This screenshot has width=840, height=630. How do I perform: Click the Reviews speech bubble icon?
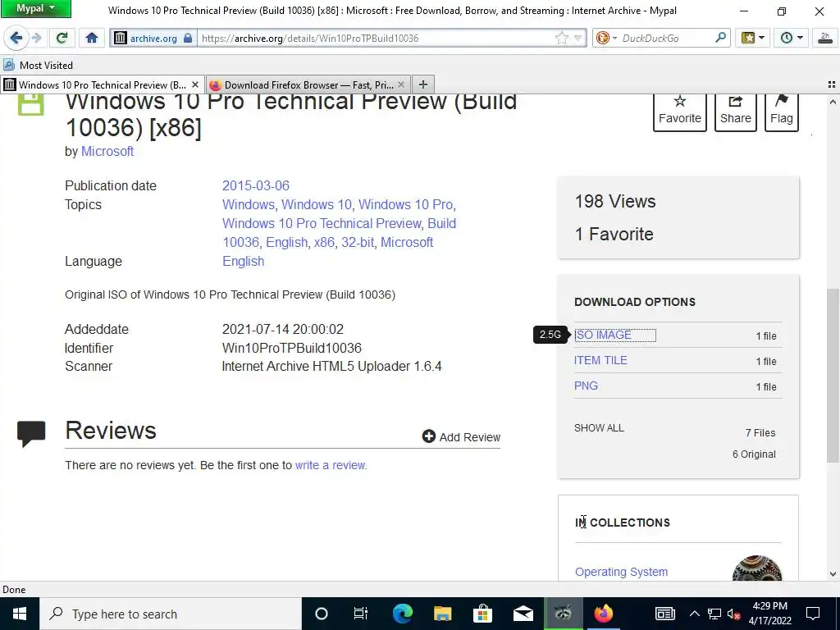[x=31, y=433]
